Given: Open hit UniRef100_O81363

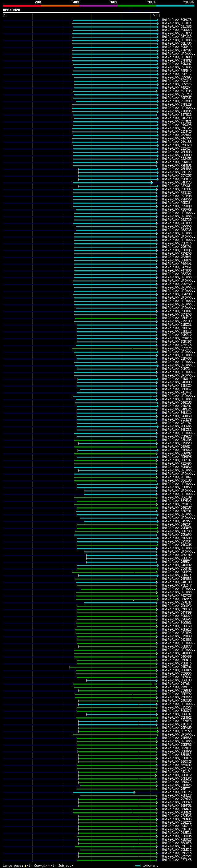Looking at the screenshot, I should point(176,26).
